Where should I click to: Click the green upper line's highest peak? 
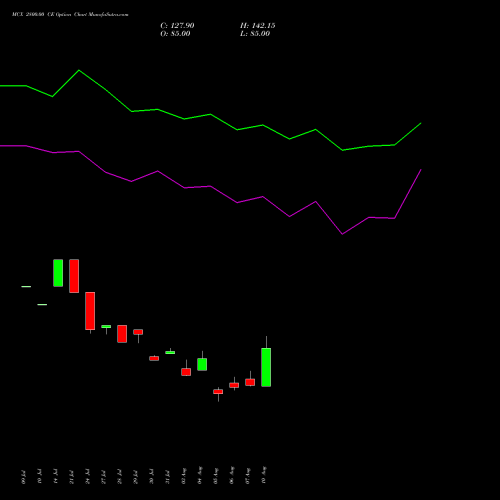point(79,70)
